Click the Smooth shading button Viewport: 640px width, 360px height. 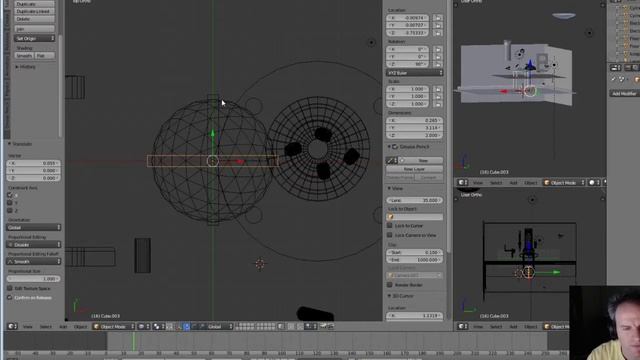24,56
